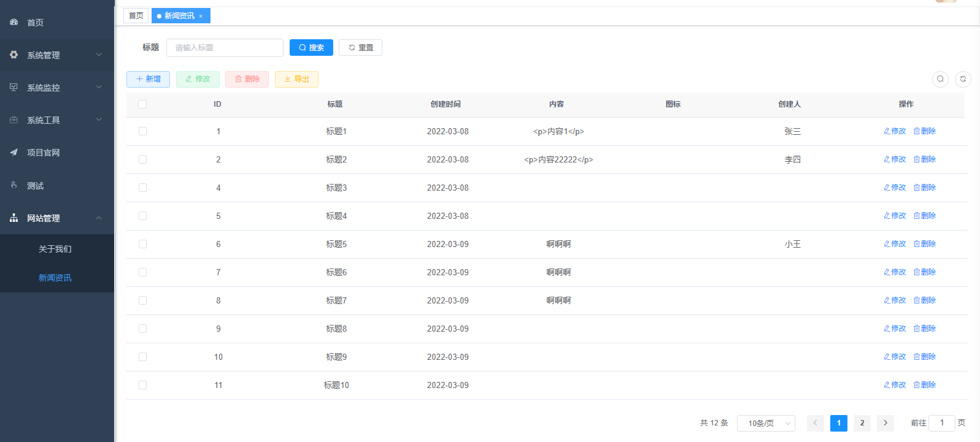The height and width of the screenshot is (442, 980).
Task: Go to page 2 in pagination
Action: coord(862,423)
